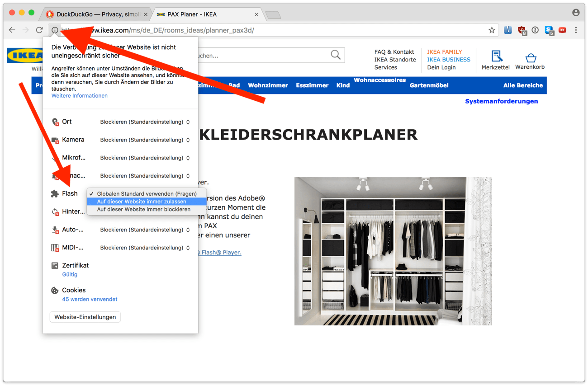588x385 pixels.
Task: Click the Kamera permission icon
Action: (x=55, y=140)
